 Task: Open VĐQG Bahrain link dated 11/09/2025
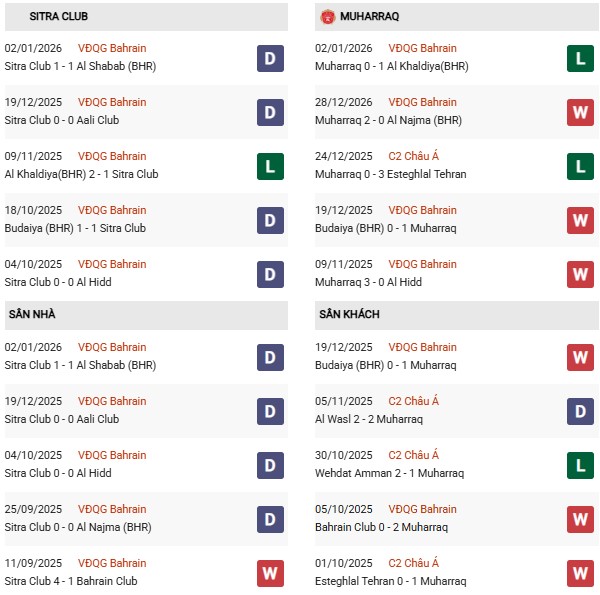(x=112, y=563)
